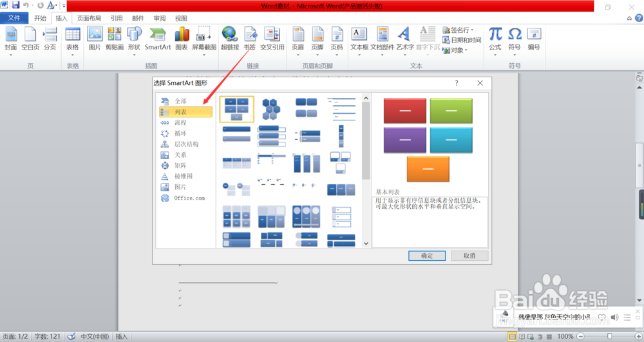
Task: Click the language 中文(中国) indicator
Action: pos(95,336)
